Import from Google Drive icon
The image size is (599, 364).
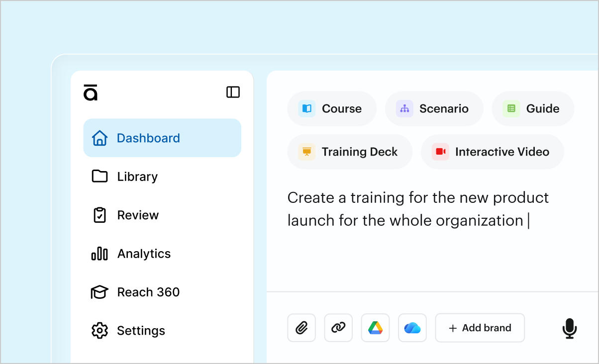pyautogui.click(x=375, y=328)
